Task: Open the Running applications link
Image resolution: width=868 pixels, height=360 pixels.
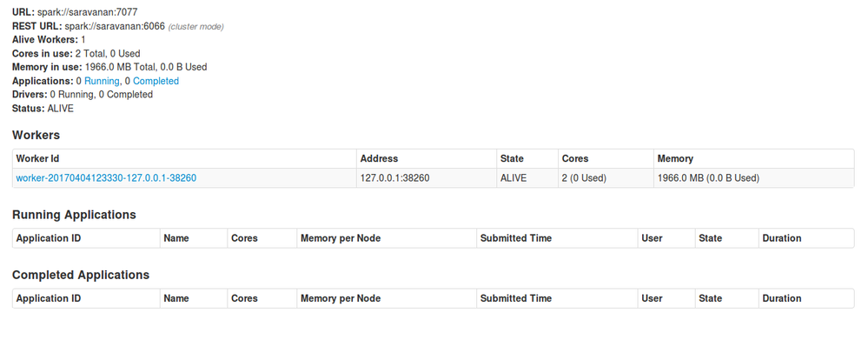Action: point(101,81)
